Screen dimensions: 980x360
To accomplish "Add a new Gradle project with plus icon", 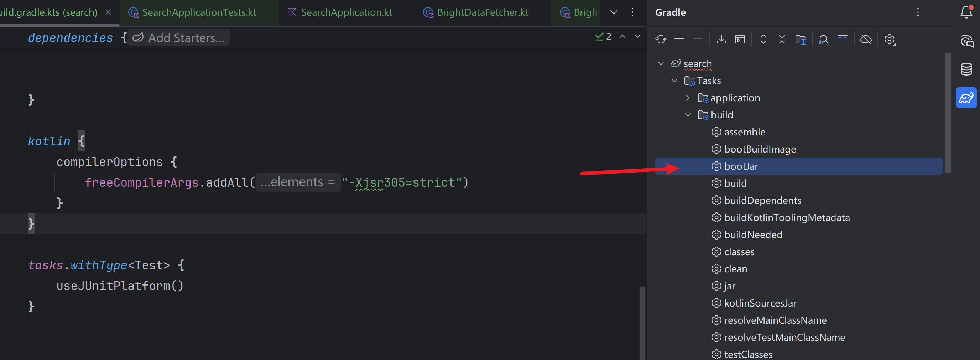I will (679, 39).
